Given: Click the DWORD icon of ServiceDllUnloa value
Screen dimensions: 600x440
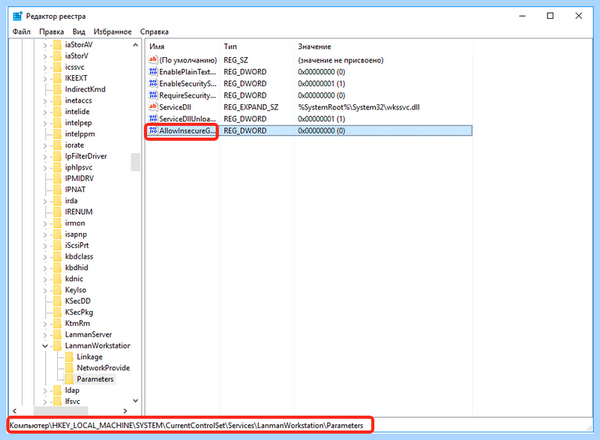Looking at the screenshot, I should [x=153, y=119].
